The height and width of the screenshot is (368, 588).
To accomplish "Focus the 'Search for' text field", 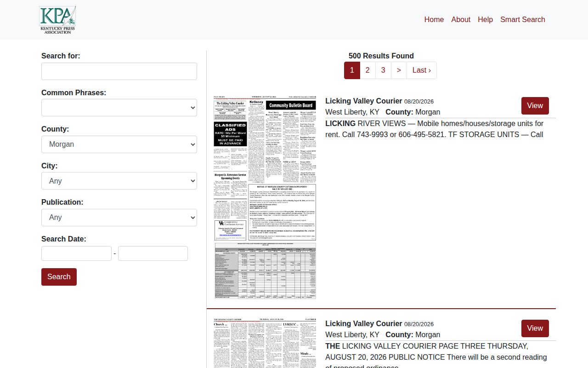I will pyautogui.click(x=119, y=71).
